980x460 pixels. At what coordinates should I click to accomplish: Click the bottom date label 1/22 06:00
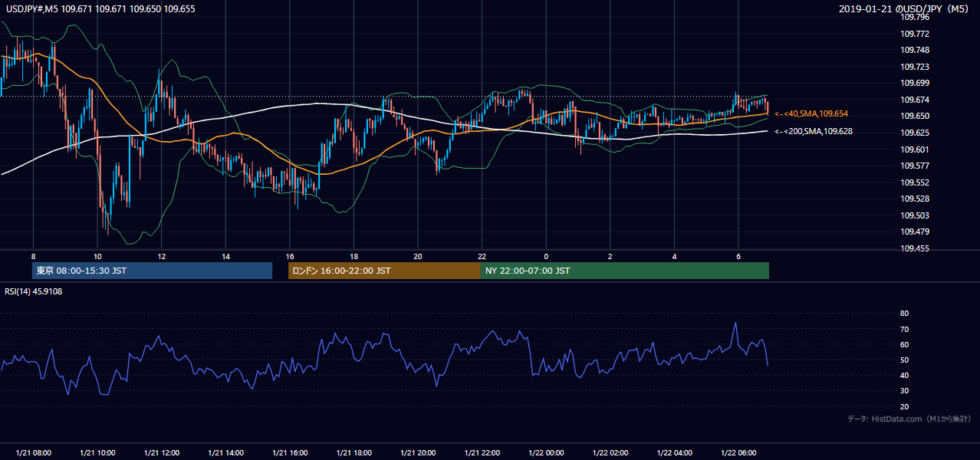(x=738, y=453)
